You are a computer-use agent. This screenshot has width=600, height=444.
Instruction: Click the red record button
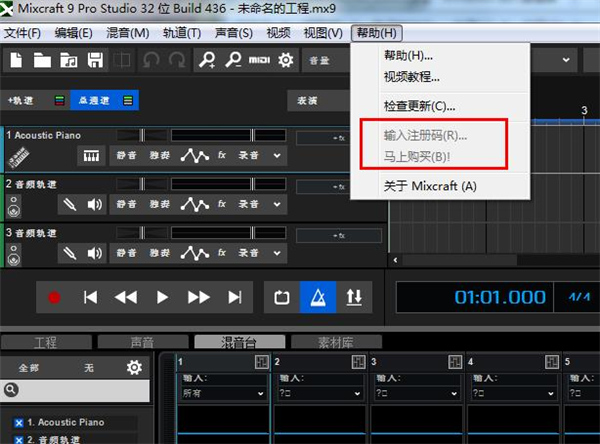54,297
